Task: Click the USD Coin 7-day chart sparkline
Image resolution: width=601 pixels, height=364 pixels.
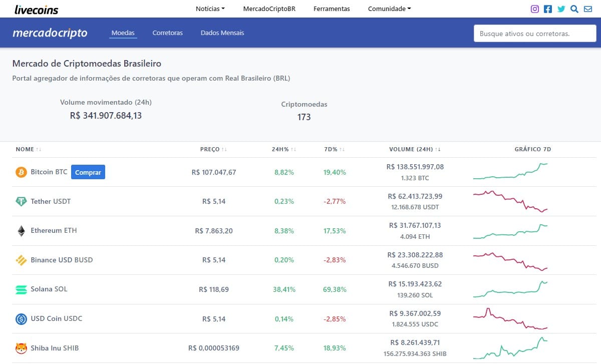Action: pos(510,319)
